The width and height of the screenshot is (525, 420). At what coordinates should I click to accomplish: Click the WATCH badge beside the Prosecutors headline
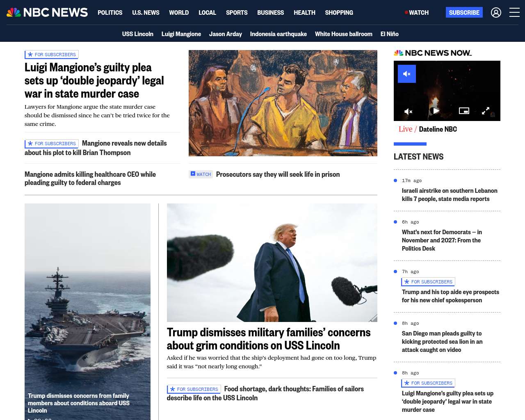pos(201,174)
